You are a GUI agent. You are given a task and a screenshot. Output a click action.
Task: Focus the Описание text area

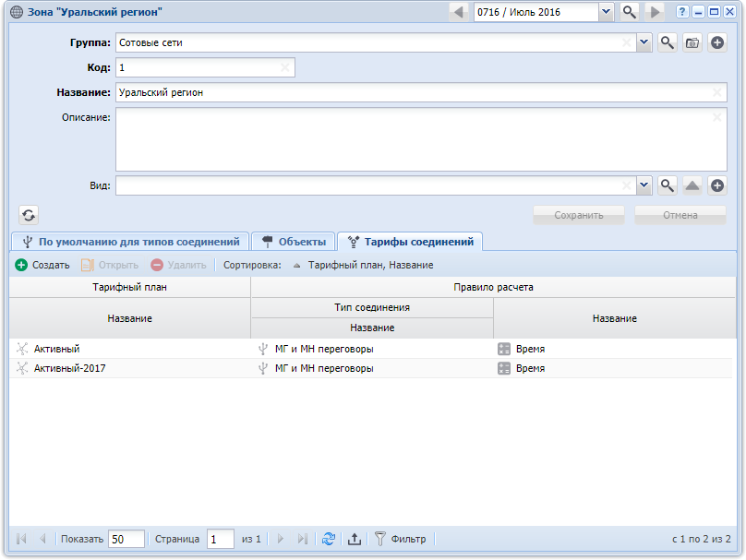pyautogui.click(x=421, y=139)
